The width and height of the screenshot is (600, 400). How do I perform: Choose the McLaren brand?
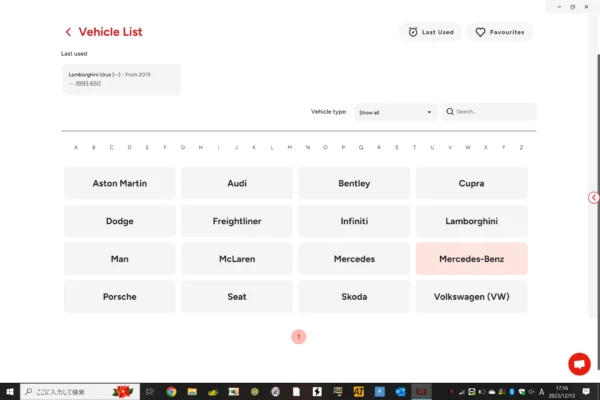237,259
